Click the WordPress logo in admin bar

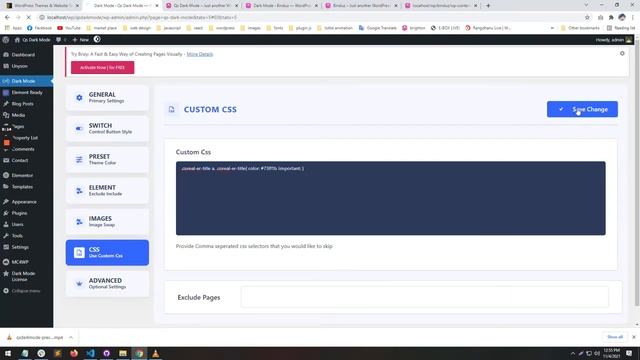[6, 40]
